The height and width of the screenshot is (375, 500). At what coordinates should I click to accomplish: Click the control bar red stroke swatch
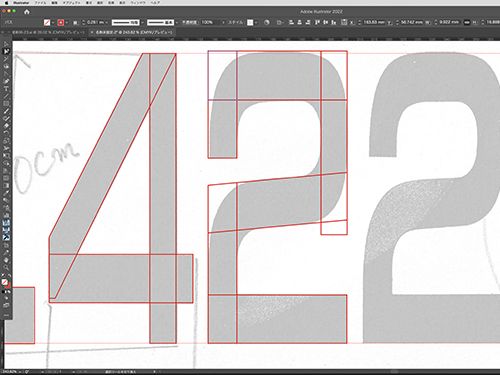pyautogui.click(x=61, y=22)
